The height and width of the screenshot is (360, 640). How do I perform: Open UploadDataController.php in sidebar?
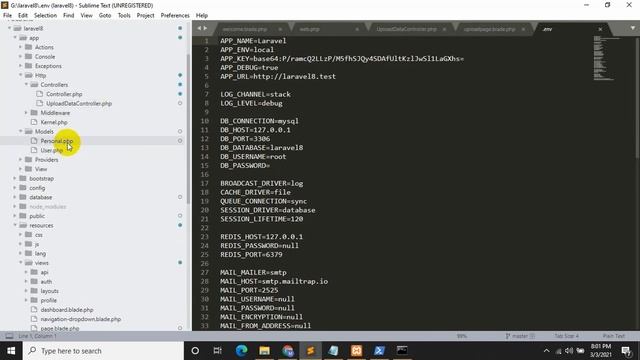pyautogui.click(x=79, y=103)
